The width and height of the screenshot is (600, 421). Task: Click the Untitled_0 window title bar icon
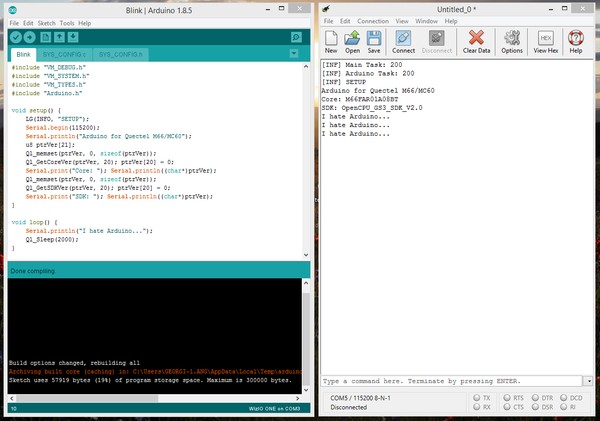pyautogui.click(x=326, y=8)
